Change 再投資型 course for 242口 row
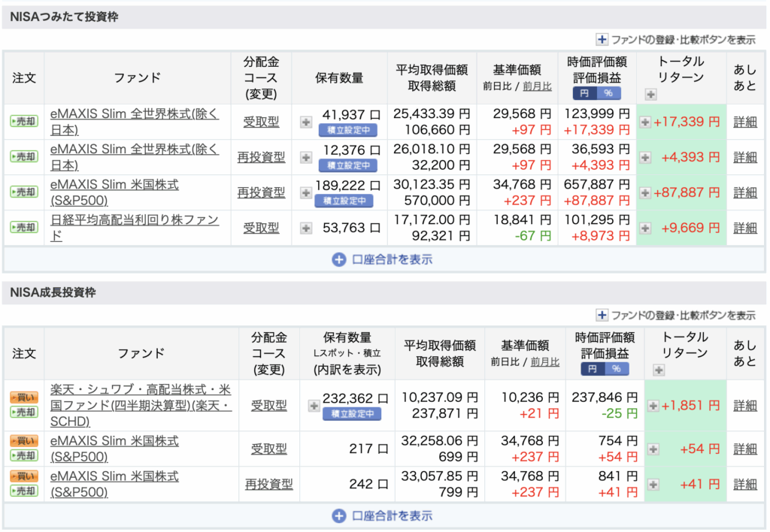The image size is (770, 532). point(269,484)
